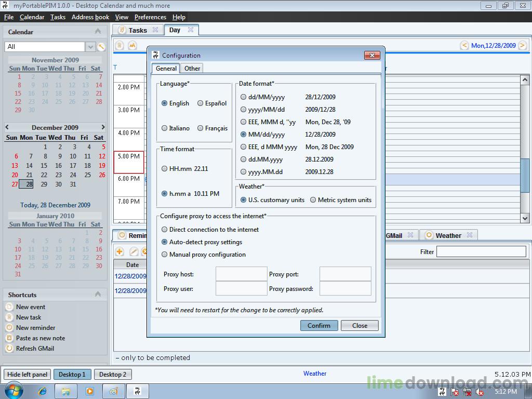This screenshot has height=399, width=532.
Task: Select the Español language option
Action: pos(200,103)
